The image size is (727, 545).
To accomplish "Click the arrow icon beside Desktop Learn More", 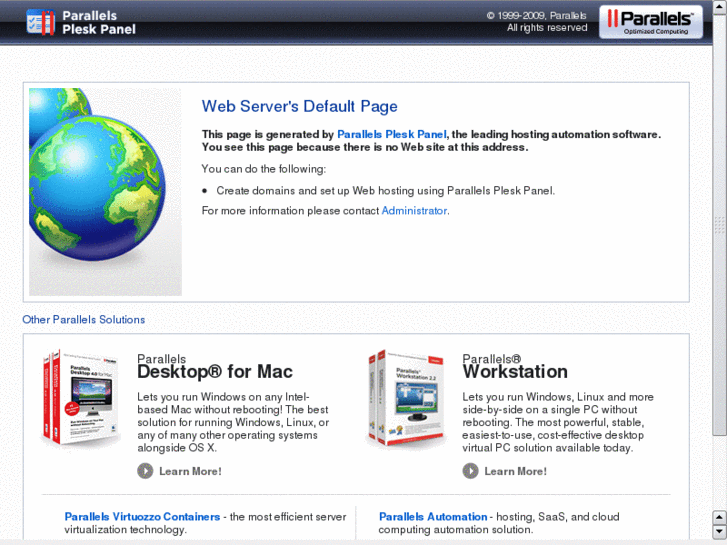I will pos(145,471).
